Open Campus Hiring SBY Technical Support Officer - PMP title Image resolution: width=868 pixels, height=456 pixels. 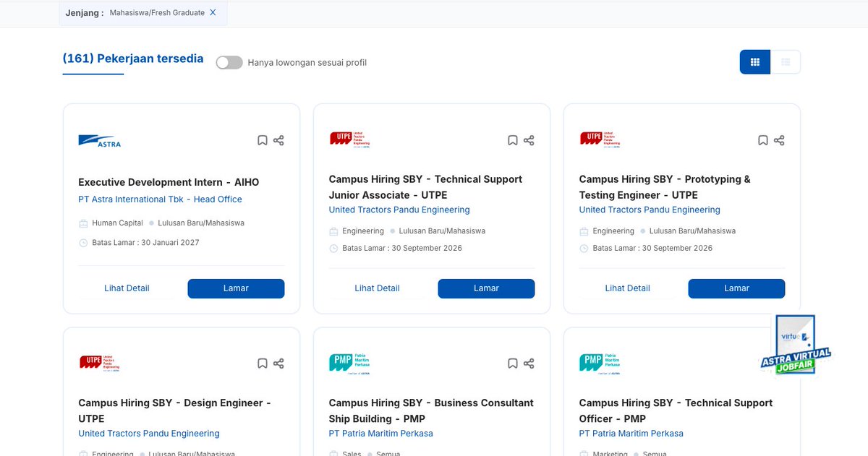(676, 410)
